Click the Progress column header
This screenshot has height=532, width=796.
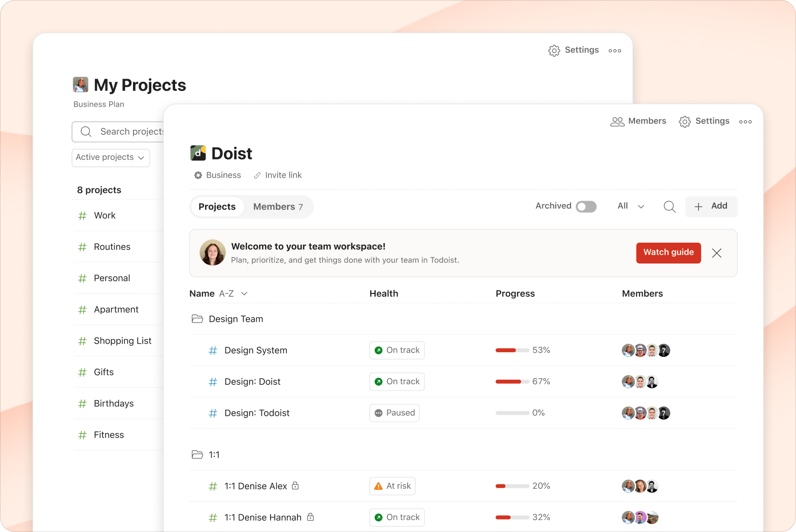515,293
